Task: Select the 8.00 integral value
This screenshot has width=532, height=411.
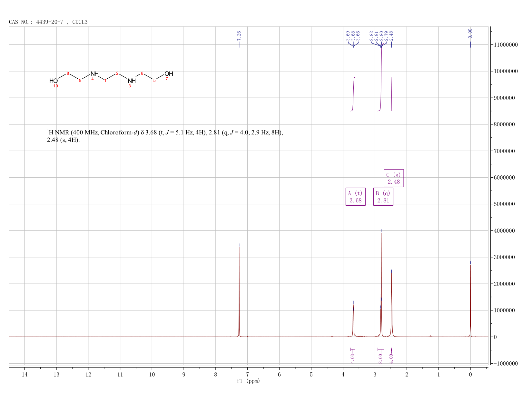Action: [380, 358]
